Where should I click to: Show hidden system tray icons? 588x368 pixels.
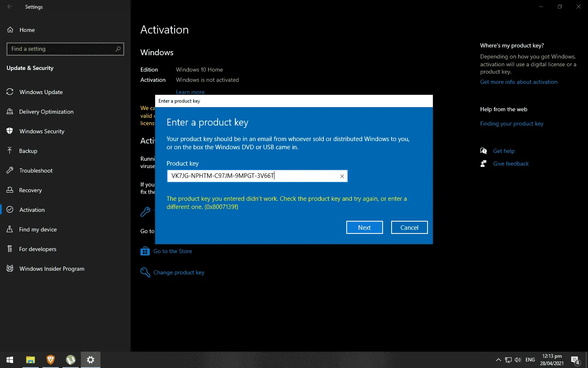(498, 360)
